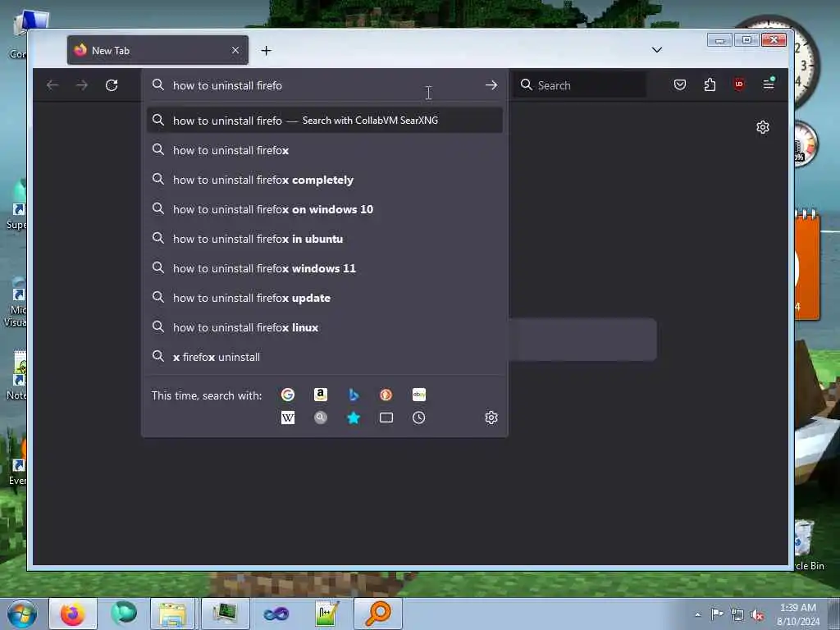Search this time with Google
Image resolution: width=840 pixels, height=630 pixels.
pyautogui.click(x=288, y=395)
